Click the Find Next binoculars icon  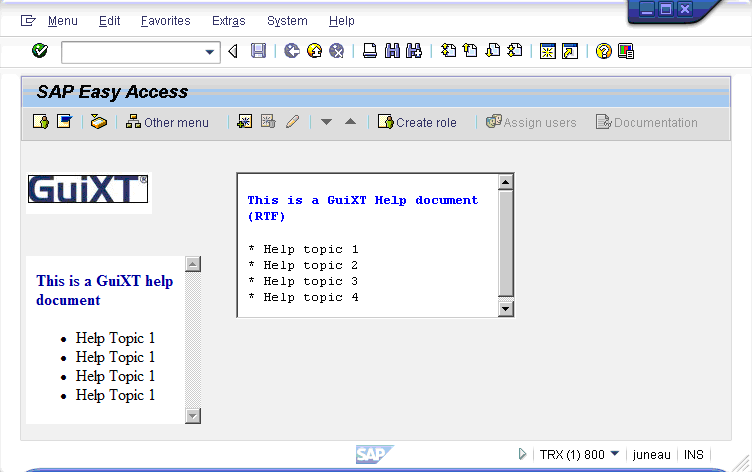pos(414,51)
